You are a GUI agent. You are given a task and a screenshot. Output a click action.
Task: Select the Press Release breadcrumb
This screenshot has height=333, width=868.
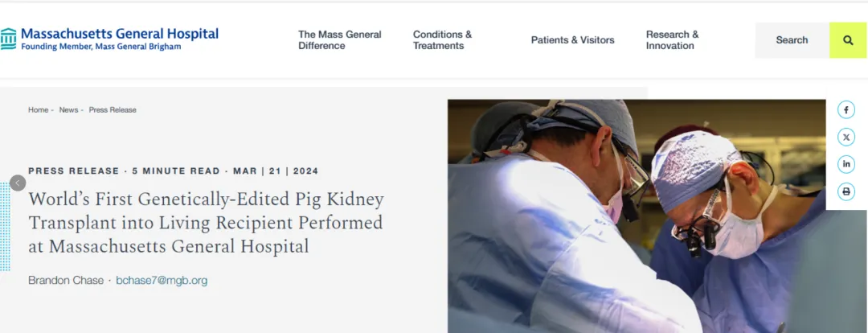pyautogui.click(x=113, y=110)
